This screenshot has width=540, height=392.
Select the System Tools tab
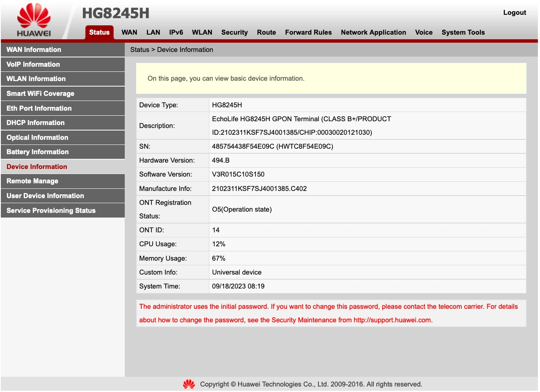(x=463, y=33)
